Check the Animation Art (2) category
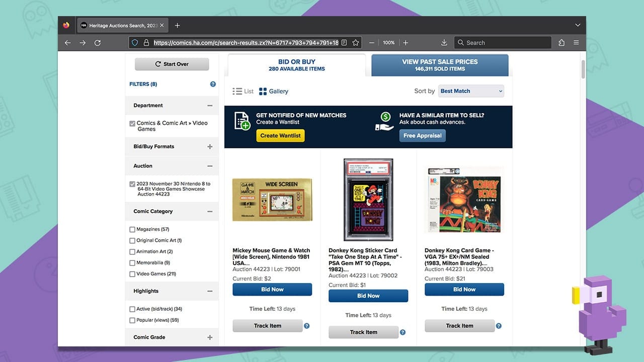 [x=132, y=251]
